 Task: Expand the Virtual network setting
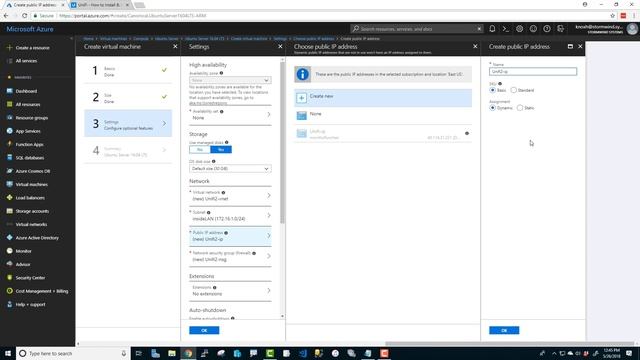(230, 196)
